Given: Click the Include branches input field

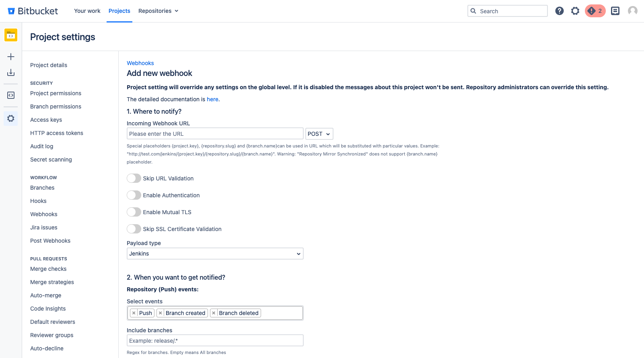Looking at the screenshot, I should coord(215,341).
